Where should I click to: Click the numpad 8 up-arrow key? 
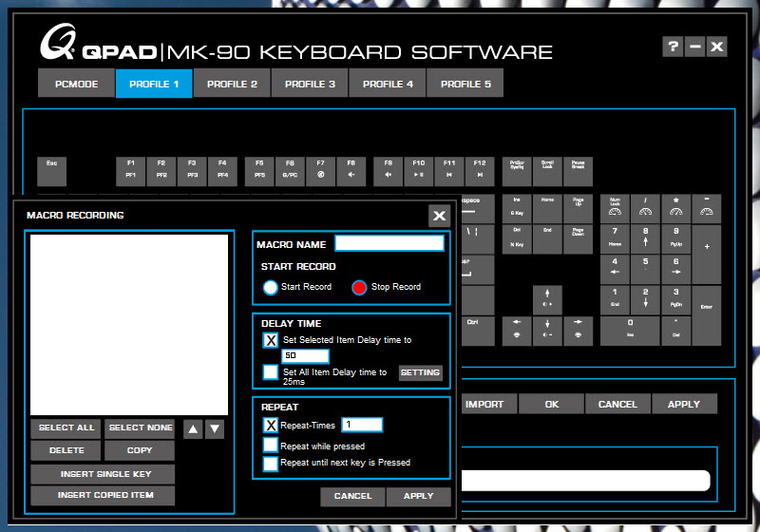(x=645, y=238)
